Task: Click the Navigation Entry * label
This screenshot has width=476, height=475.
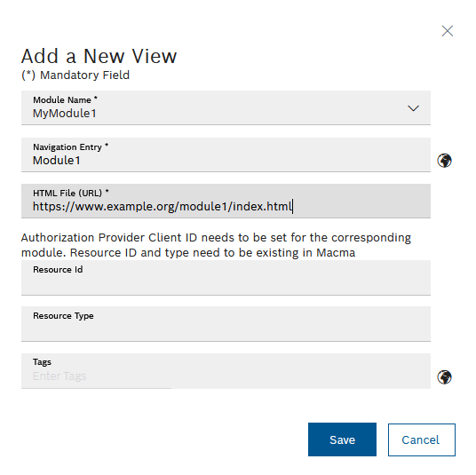Action: point(70,146)
